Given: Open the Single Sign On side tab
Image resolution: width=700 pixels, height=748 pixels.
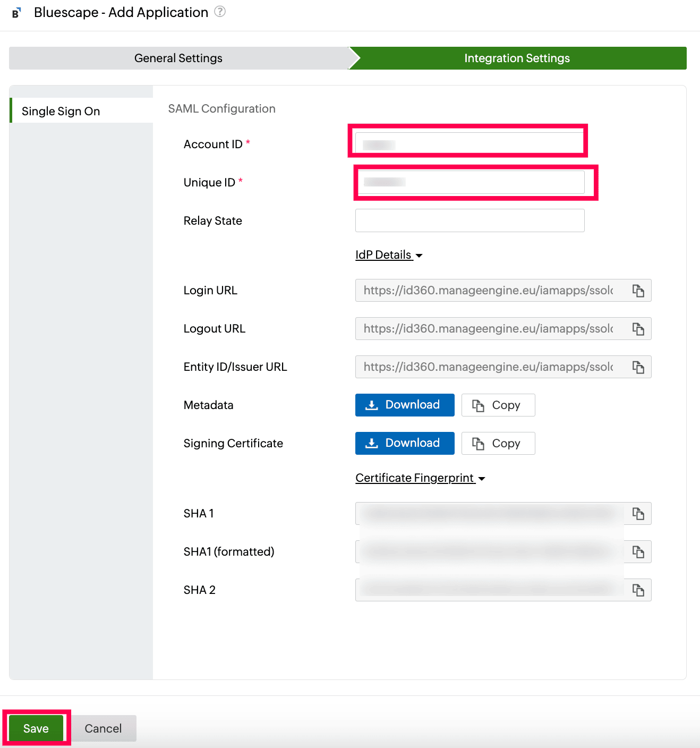Looking at the screenshot, I should (81, 110).
